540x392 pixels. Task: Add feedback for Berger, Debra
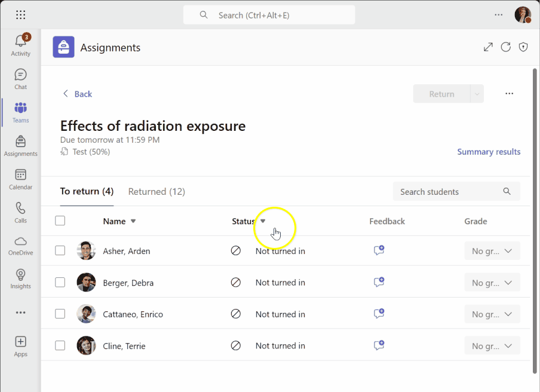[x=379, y=282]
